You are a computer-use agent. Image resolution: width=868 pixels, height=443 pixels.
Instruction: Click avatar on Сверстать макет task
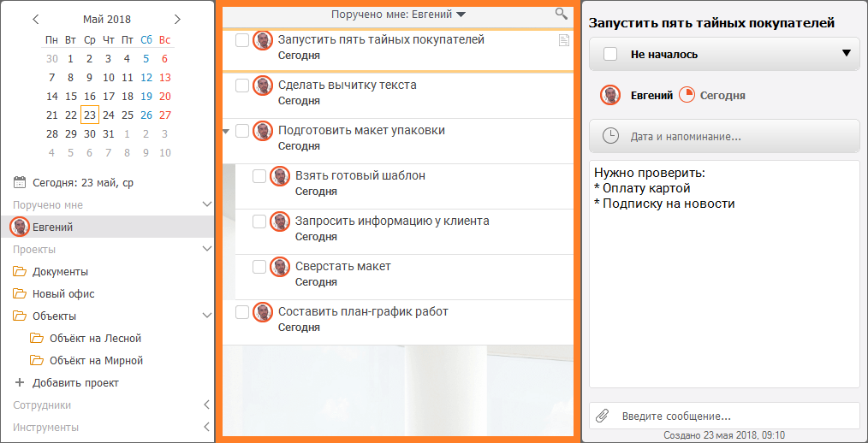[280, 267]
